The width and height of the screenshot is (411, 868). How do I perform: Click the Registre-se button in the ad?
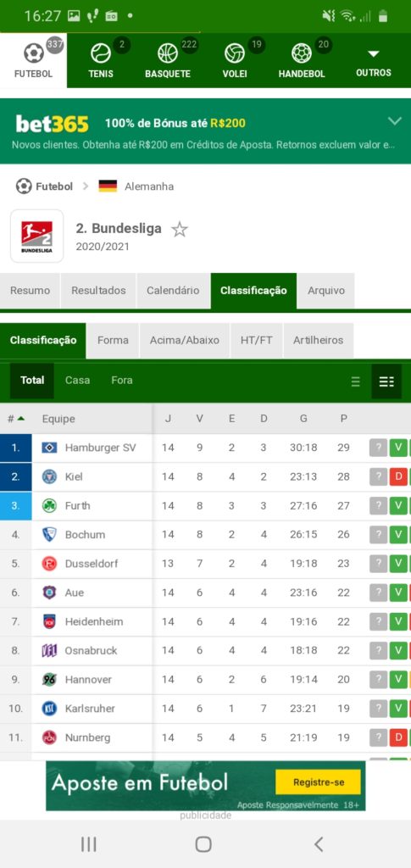318,782
